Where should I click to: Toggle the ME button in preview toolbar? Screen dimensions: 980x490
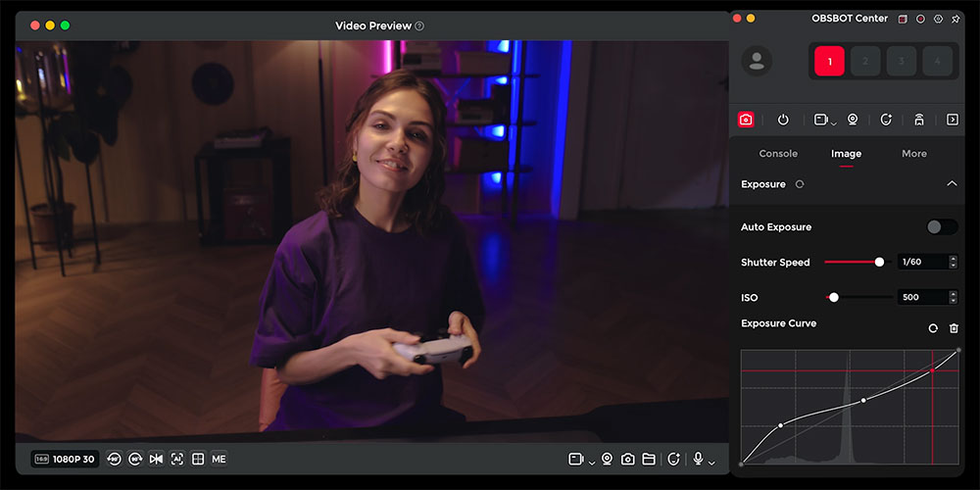219,459
